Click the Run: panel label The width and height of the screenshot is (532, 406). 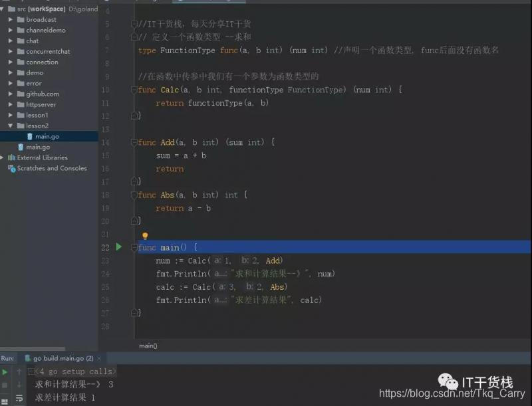(7, 358)
